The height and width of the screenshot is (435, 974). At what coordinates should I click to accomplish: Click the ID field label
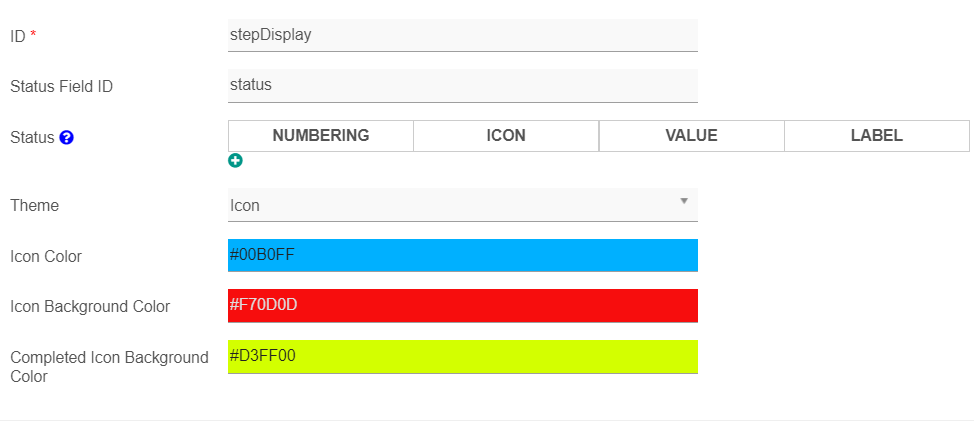pos(18,37)
